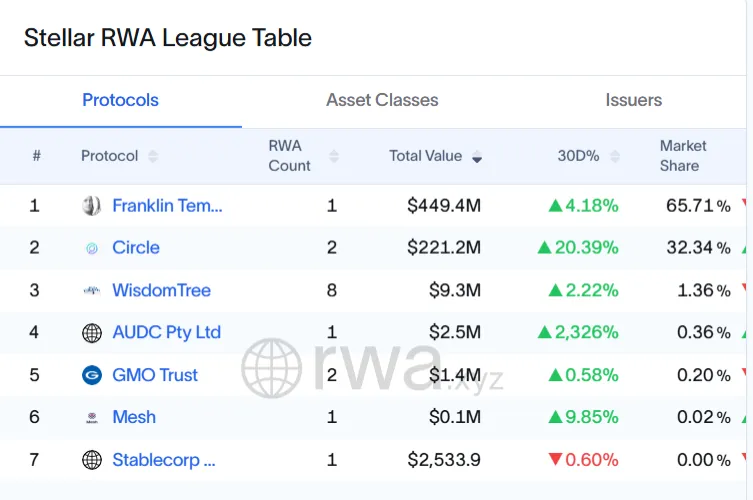Screen dimensions: 753x500
Task: Open the Issuers tab
Action: pos(633,100)
